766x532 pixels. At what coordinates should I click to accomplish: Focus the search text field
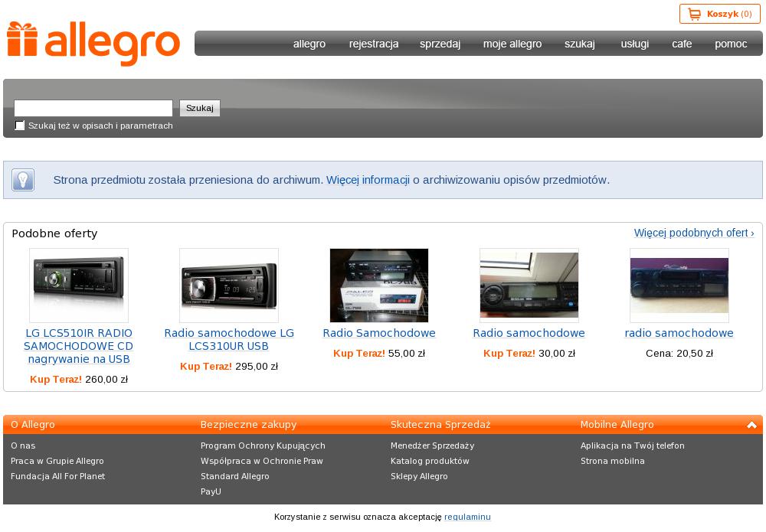coord(93,108)
